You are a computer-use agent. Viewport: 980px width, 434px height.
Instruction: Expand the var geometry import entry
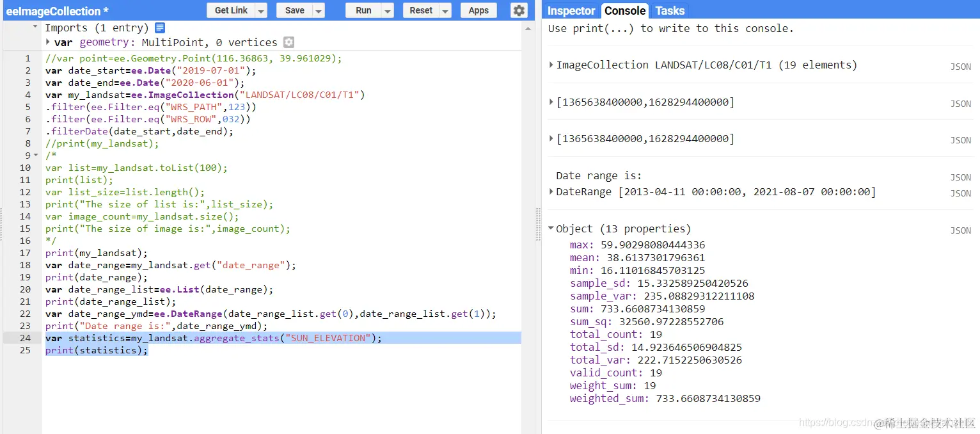[x=49, y=42]
